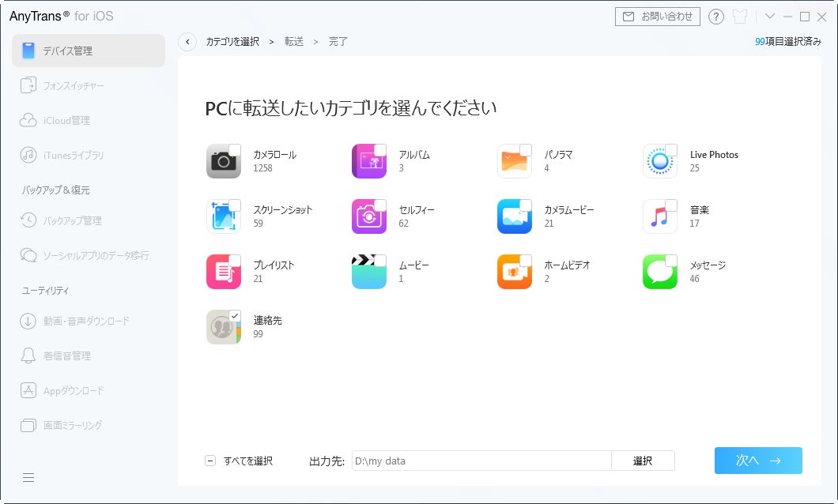Click the 転送 breadcrumb step

[x=294, y=42]
